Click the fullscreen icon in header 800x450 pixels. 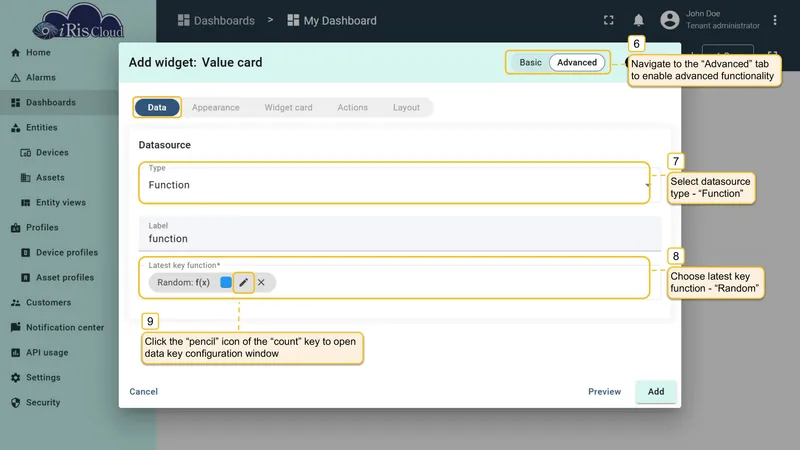click(609, 20)
